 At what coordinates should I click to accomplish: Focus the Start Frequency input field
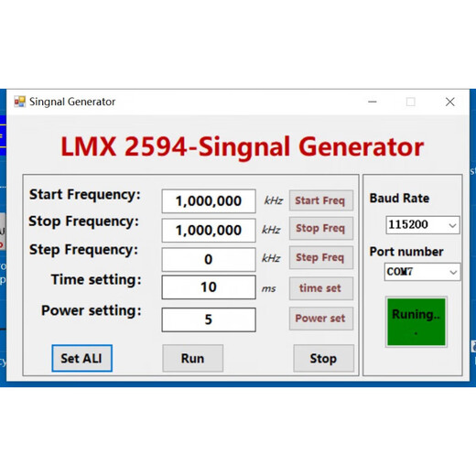click(209, 201)
